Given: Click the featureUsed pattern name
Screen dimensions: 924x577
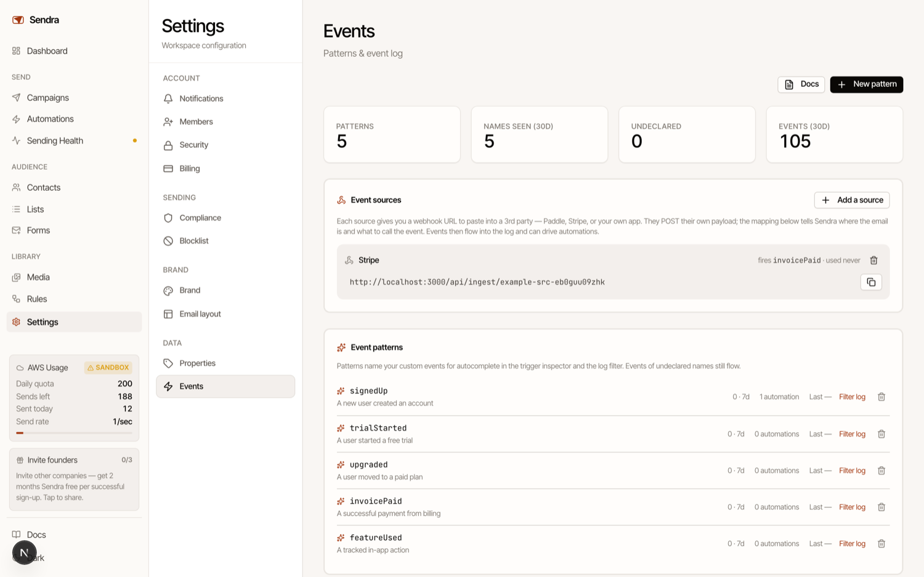Looking at the screenshot, I should coord(376,538).
